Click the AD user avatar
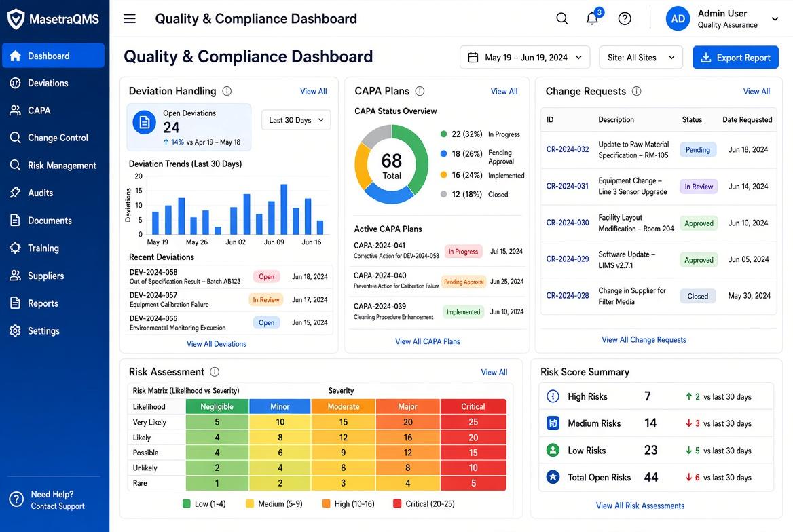 678,19
